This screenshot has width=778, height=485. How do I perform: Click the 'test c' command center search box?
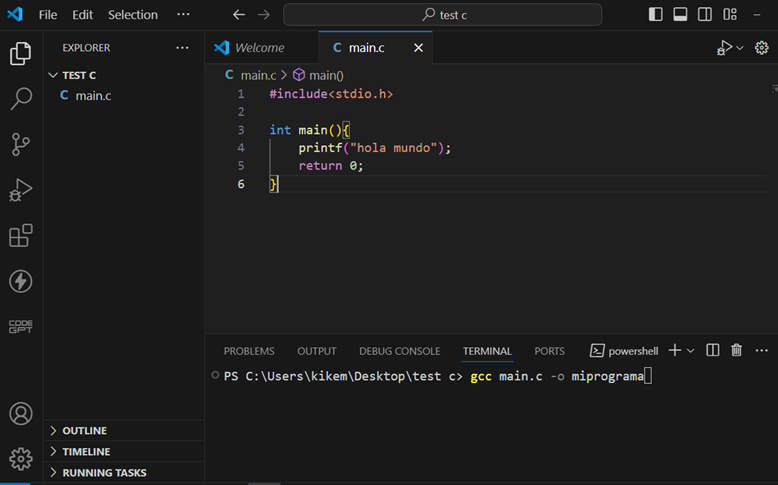click(442, 15)
